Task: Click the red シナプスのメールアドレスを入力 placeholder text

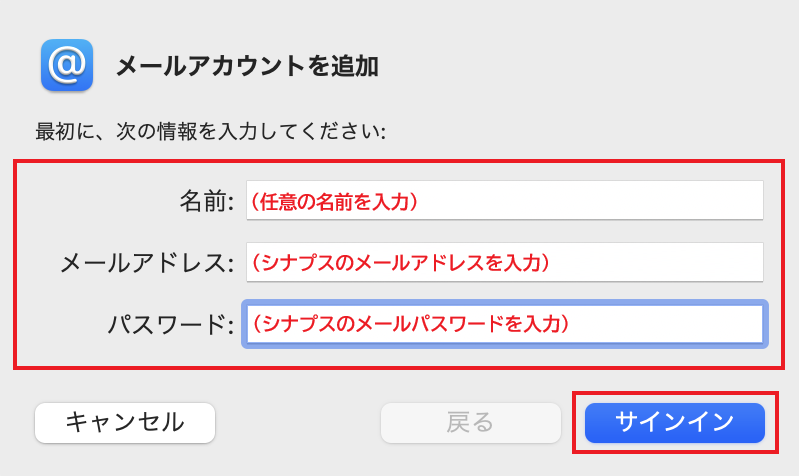Action: [x=400, y=263]
